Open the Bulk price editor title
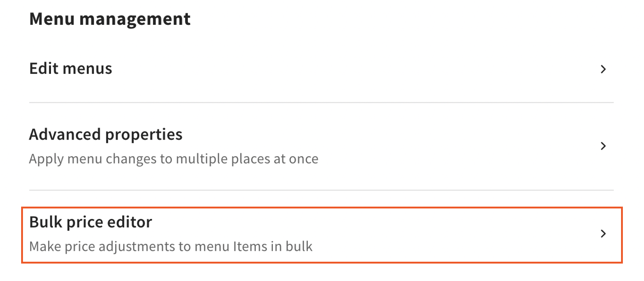The width and height of the screenshot is (644, 281). click(x=90, y=222)
